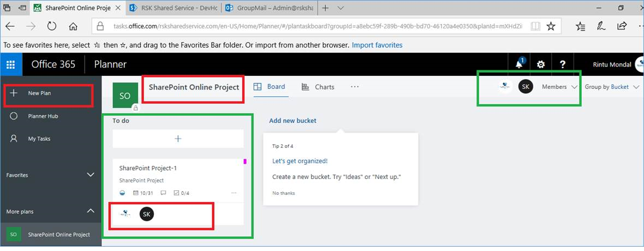
Task: Open the Group by Bucket dropdown
Action: (612, 87)
